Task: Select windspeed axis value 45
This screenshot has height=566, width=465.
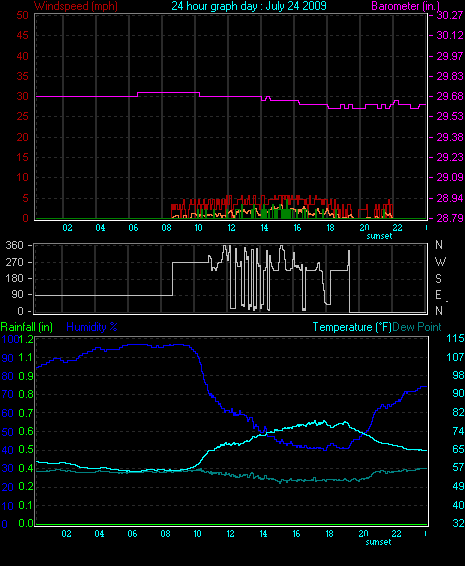Action: (22, 35)
